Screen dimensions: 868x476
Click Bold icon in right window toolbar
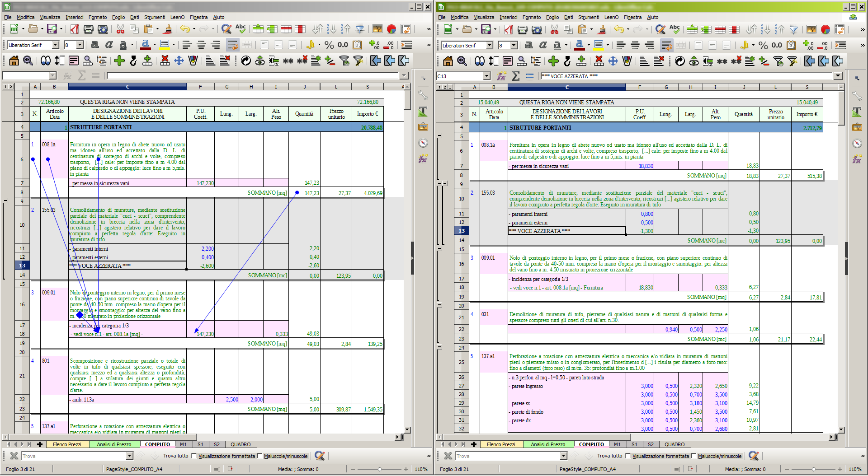(x=529, y=45)
